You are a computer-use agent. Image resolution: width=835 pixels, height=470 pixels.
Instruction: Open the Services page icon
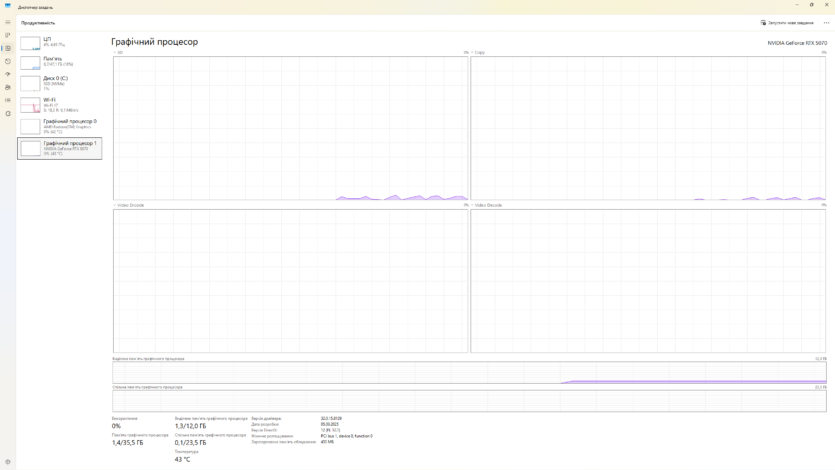(8, 113)
